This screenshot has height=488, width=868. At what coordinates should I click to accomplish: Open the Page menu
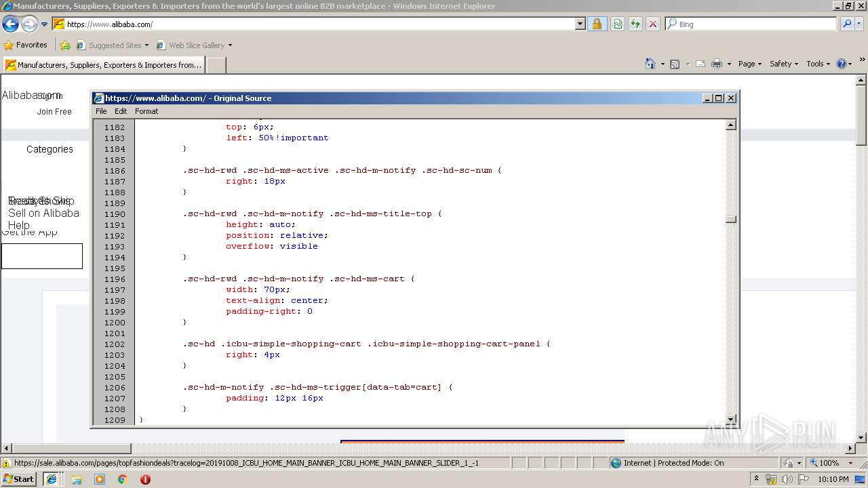(750, 64)
